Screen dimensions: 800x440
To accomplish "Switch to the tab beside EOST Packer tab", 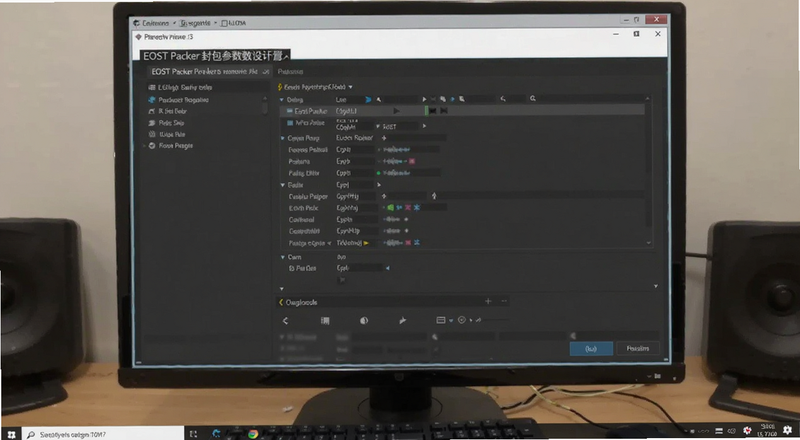I will click(290, 72).
